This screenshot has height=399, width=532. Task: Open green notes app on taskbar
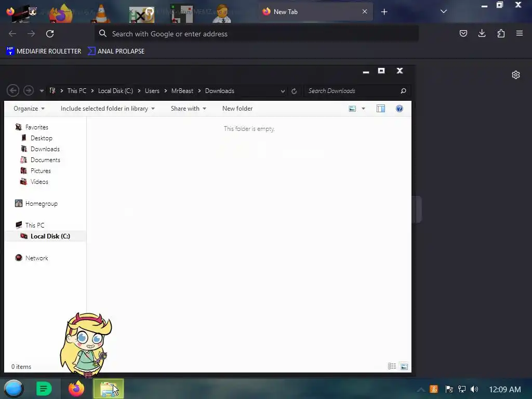pyautogui.click(x=44, y=389)
